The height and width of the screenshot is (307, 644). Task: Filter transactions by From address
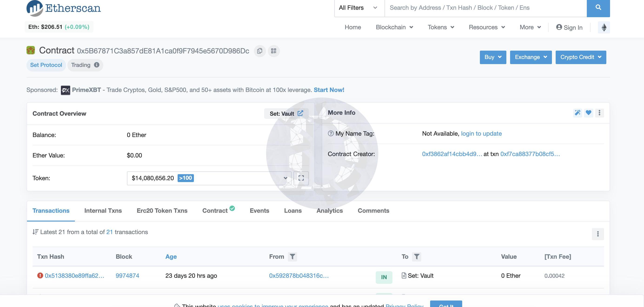292,257
